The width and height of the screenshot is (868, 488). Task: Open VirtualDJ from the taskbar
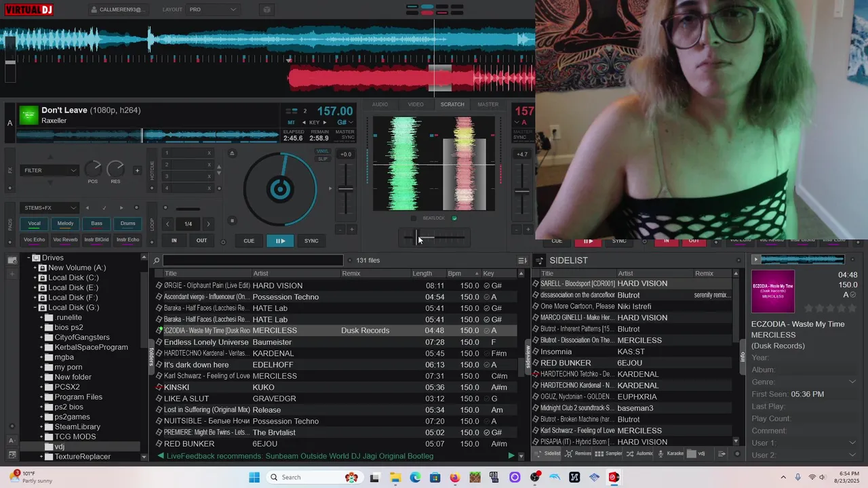coord(614,477)
